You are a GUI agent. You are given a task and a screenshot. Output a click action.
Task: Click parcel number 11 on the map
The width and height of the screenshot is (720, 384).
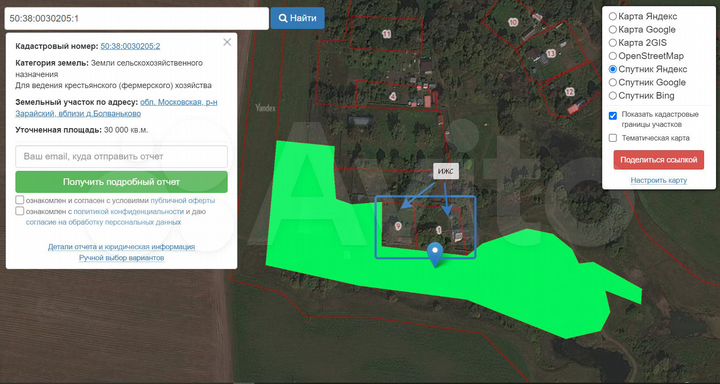tap(387, 34)
